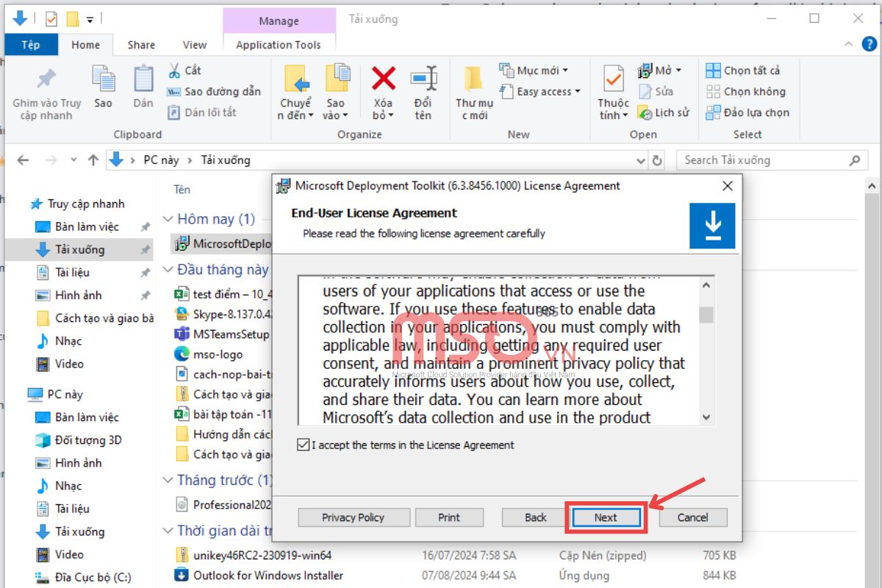Click Chọn tất cả in ribbon

(743, 71)
